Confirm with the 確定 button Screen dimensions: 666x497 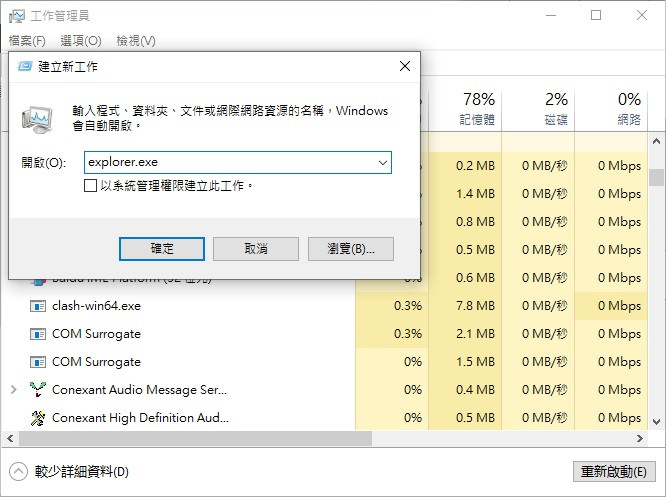pos(162,249)
